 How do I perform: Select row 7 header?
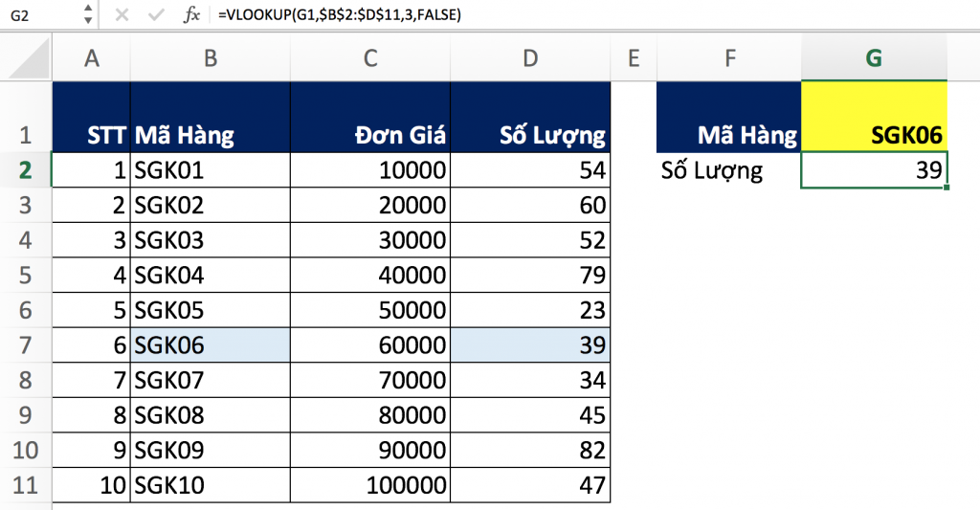click(25, 345)
